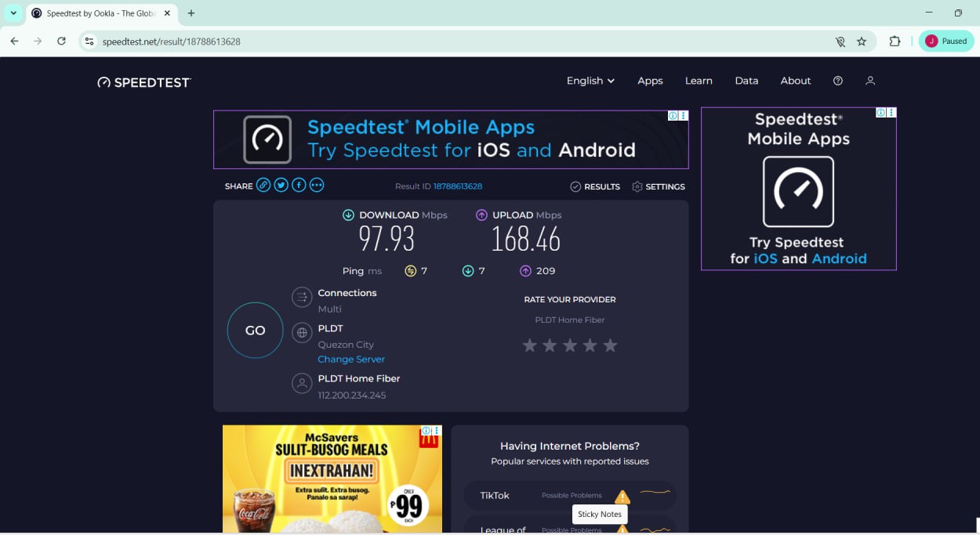Open ad options on right sidebar ad
The height and width of the screenshot is (535, 980).
891,113
